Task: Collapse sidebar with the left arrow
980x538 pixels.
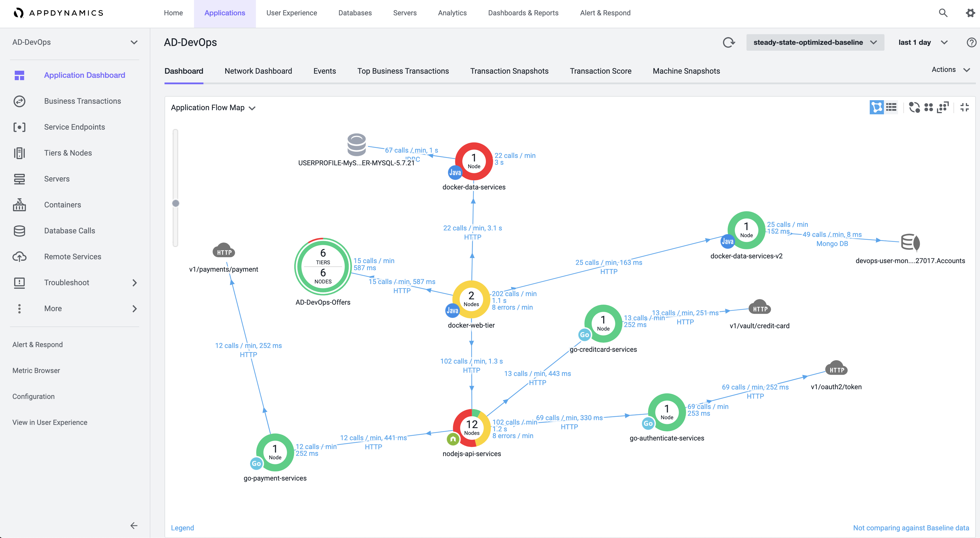Action: coord(134,525)
